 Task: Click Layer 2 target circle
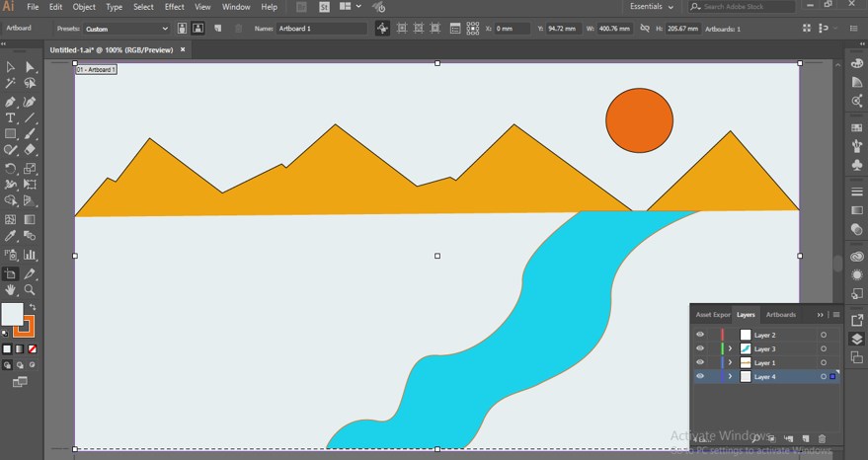coord(824,335)
